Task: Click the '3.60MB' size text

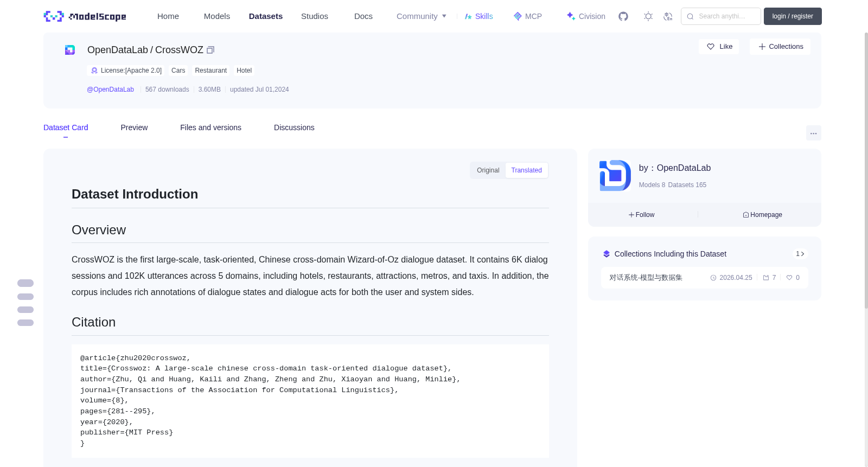Action: pos(209,89)
